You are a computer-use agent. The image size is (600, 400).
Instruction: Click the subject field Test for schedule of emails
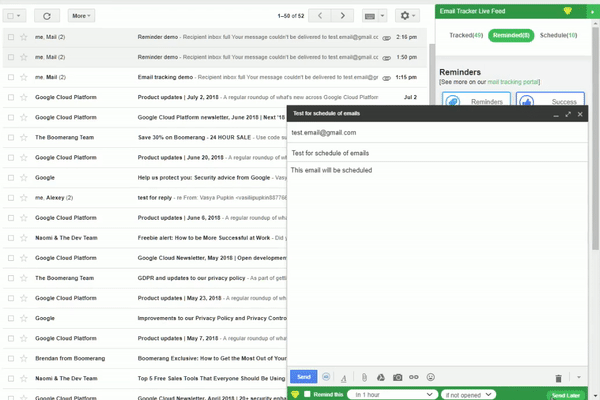[437, 153]
